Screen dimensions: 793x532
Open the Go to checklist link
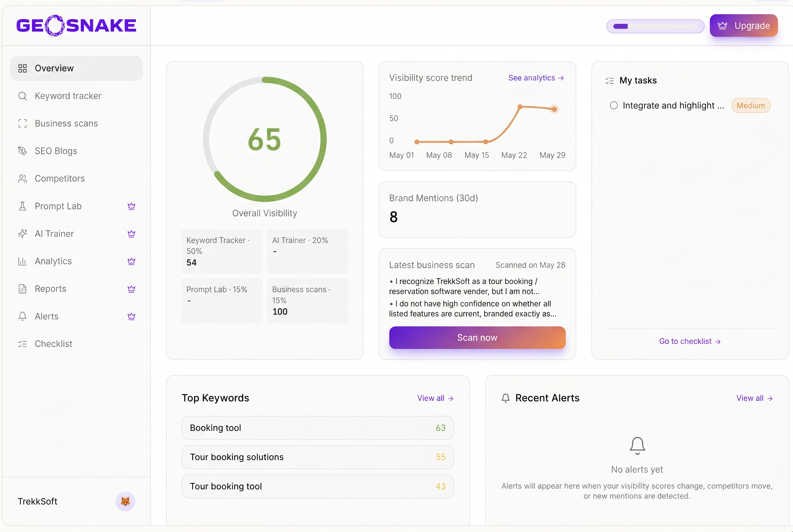[x=690, y=341]
